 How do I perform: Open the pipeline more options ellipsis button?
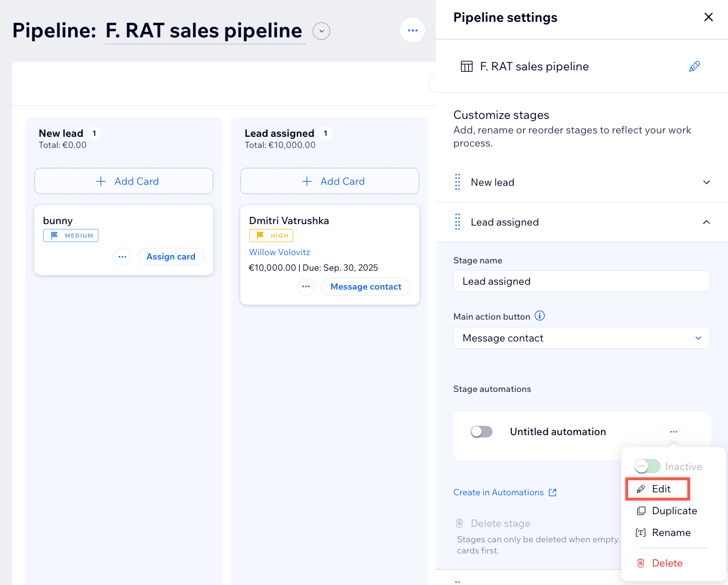[412, 30]
